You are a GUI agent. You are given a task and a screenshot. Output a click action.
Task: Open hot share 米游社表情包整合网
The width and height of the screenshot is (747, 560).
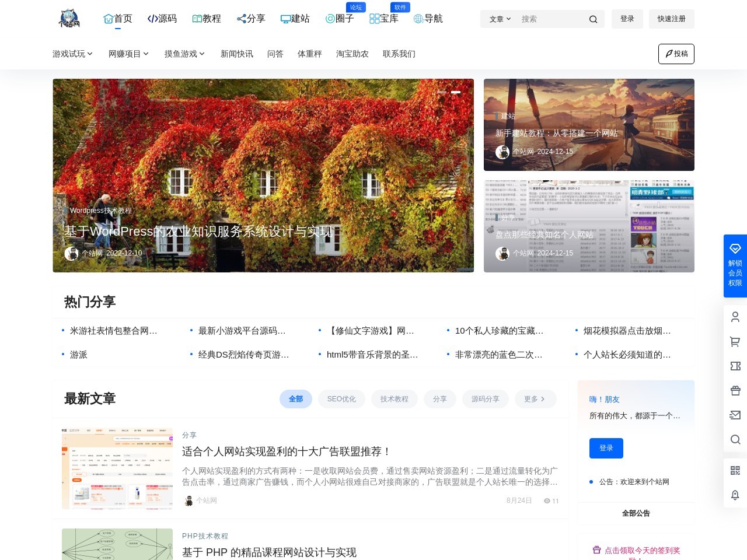(114, 331)
